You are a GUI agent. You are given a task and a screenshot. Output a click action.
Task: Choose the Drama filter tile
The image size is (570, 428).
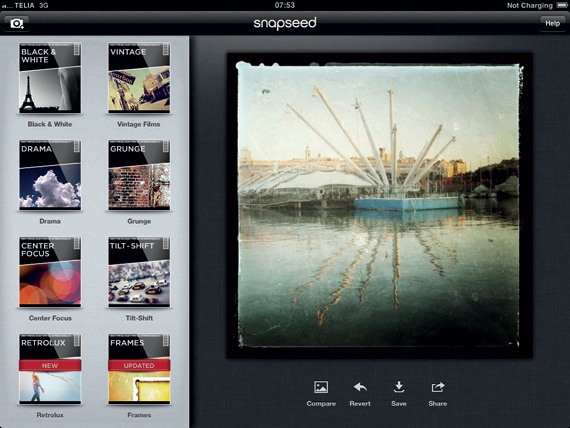click(50, 175)
